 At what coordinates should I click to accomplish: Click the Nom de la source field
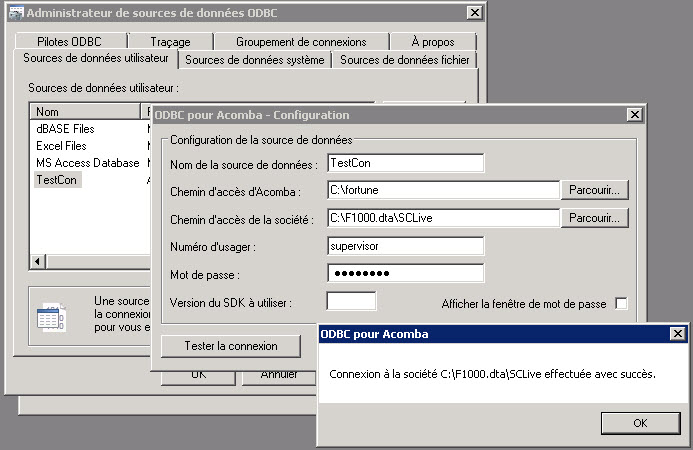[x=406, y=163]
